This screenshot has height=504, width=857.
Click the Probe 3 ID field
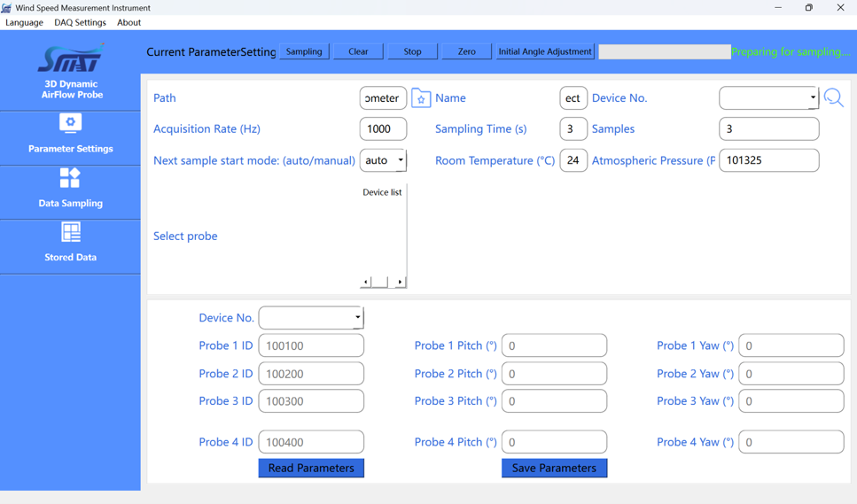coord(311,400)
